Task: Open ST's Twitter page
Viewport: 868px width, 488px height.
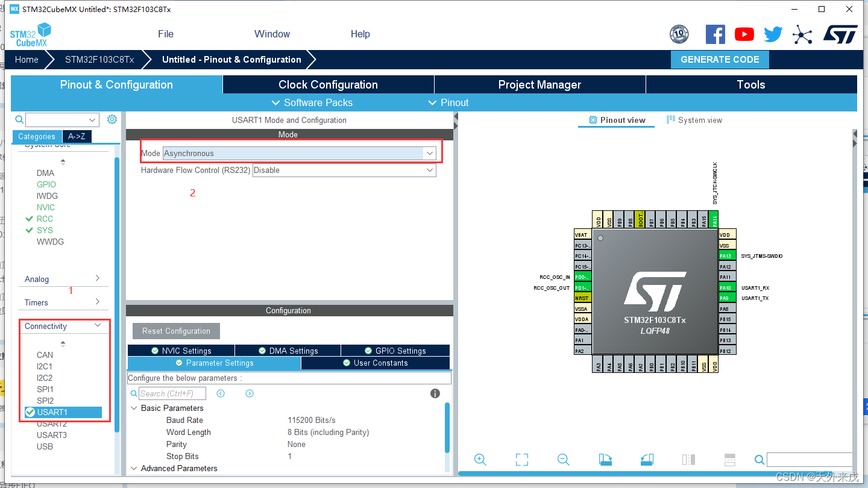Action: [772, 34]
